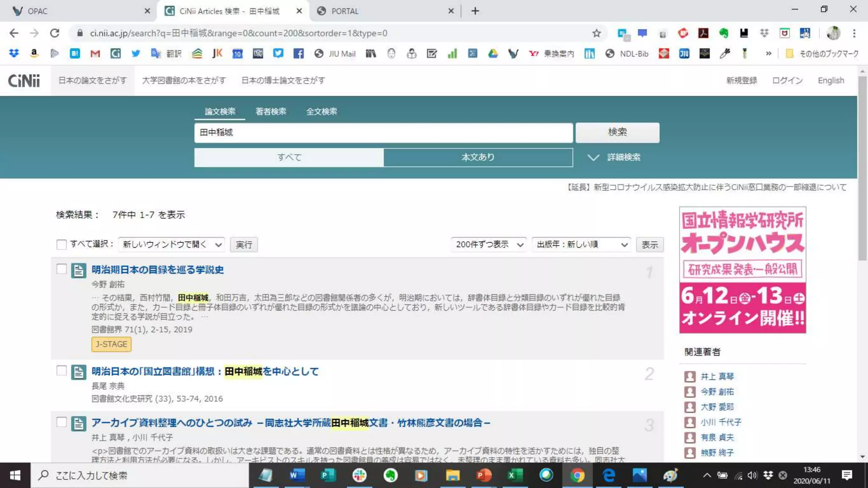Click the search box containing 田中稲城
Image resolution: width=868 pixels, height=488 pixels.
click(x=383, y=133)
